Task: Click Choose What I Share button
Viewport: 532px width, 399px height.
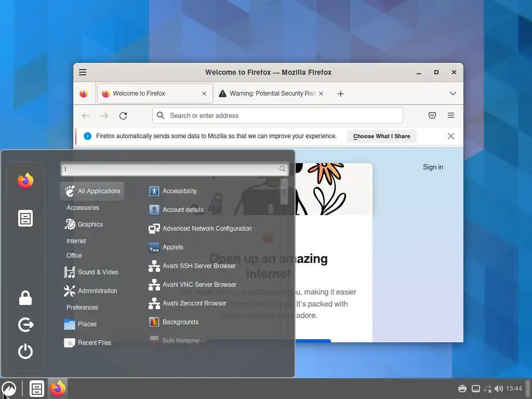Action: (x=382, y=137)
